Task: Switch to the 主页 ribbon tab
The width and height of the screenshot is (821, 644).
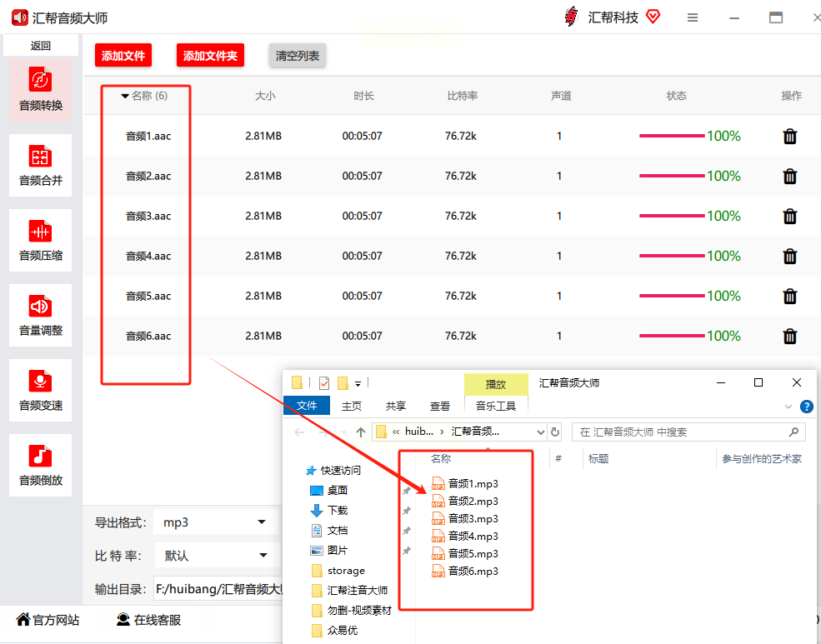Action: point(352,406)
